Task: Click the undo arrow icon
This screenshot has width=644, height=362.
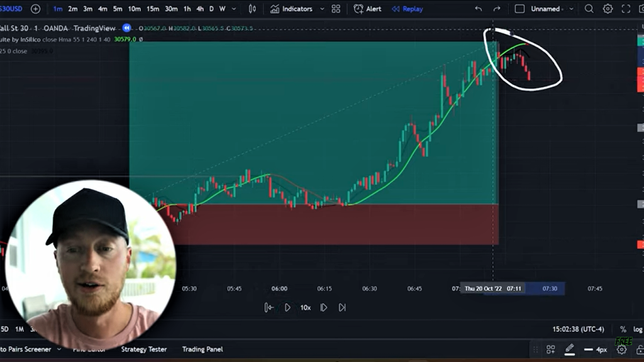Action: (x=477, y=9)
